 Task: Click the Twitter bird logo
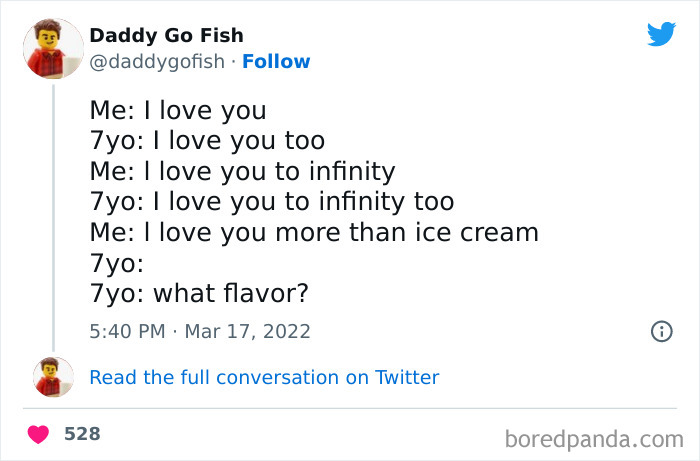click(661, 35)
